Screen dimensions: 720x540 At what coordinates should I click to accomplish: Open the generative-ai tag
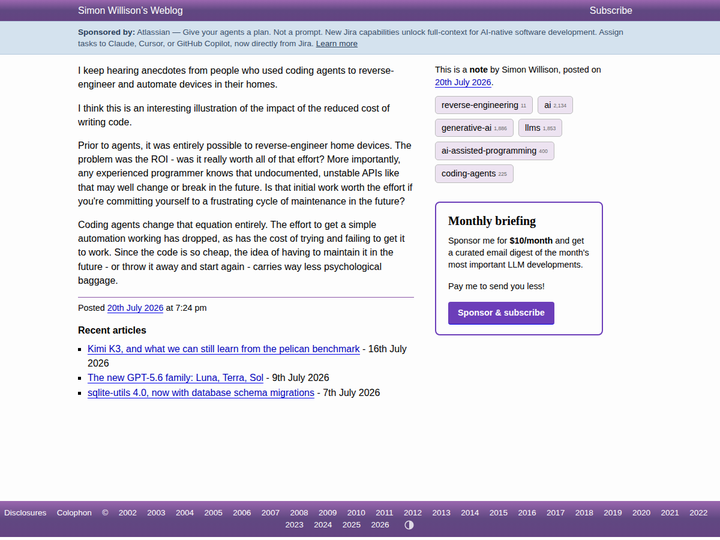474,128
